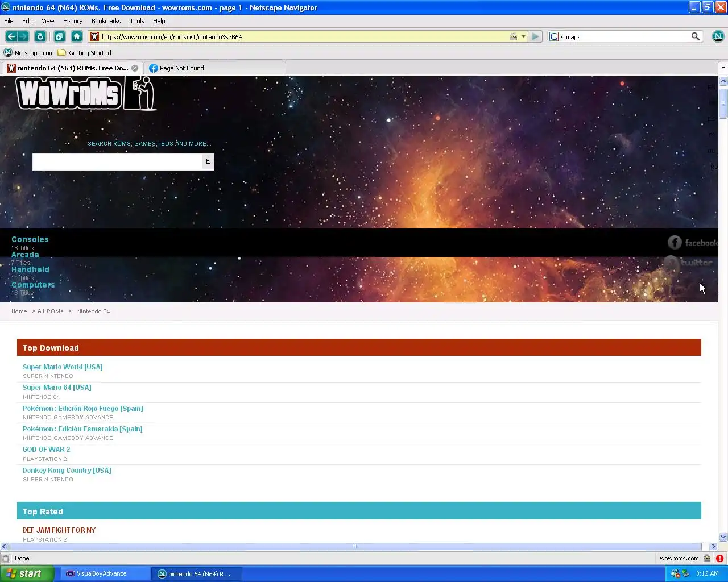The width and height of the screenshot is (728, 582).
Task: Open Super Mario World [USA] link
Action: 63,367
